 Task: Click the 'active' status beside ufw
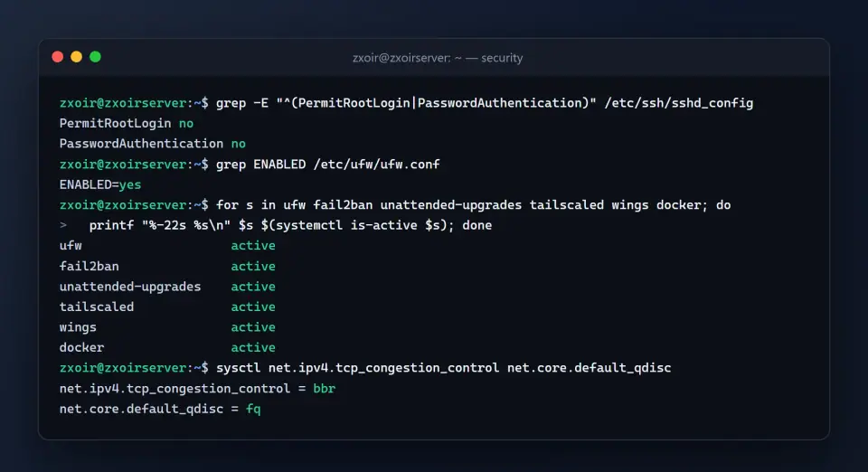[x=253, y=246]
